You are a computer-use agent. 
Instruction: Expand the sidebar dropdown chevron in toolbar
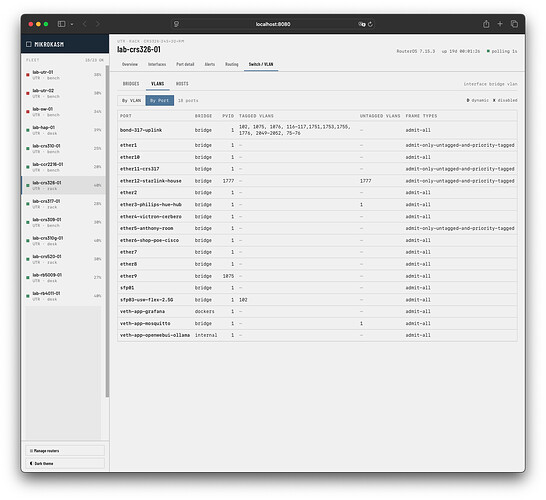point(72,24)
